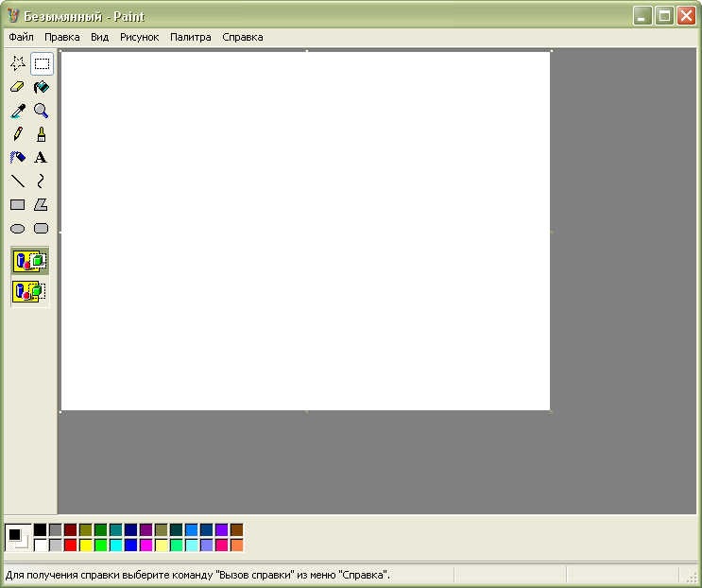Pick the Eraser tool
Screen dimensions: 702x588
(18, 87)
